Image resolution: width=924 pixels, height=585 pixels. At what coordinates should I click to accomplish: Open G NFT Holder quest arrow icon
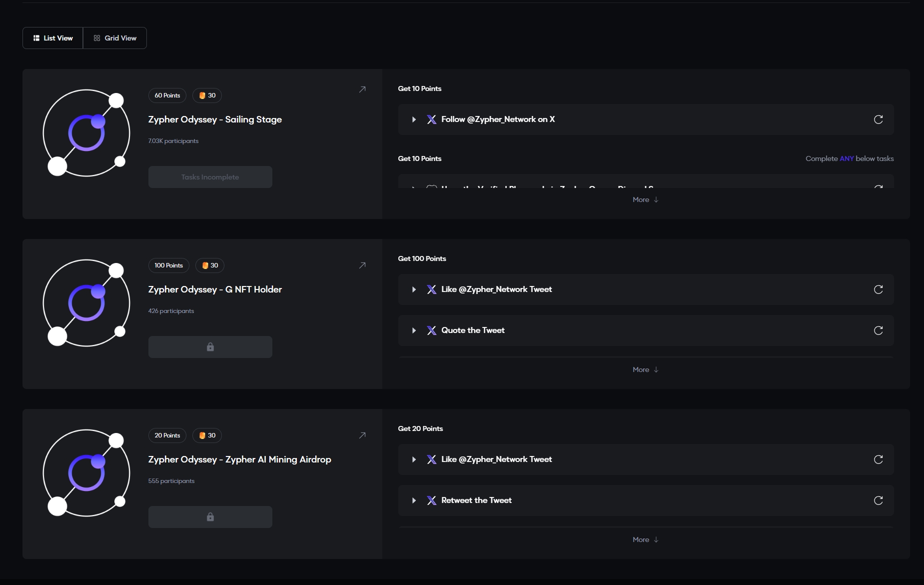click(362, 265)
